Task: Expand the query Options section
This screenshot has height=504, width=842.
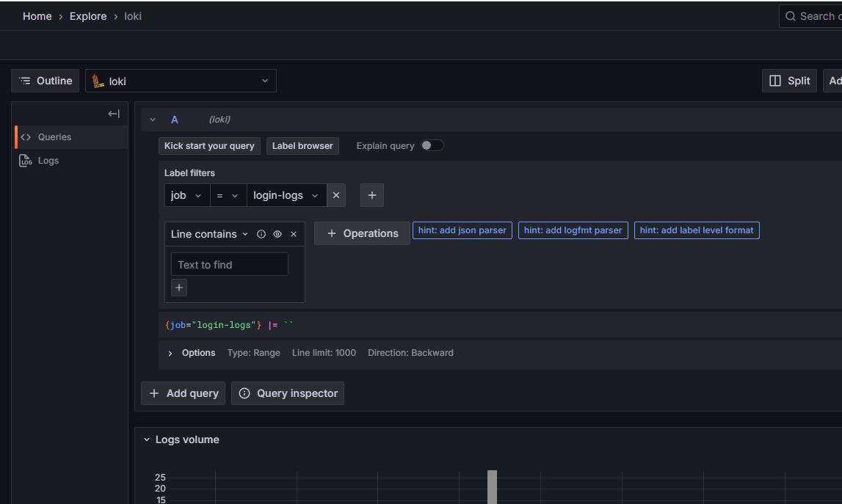Action: tap(170, 353)
